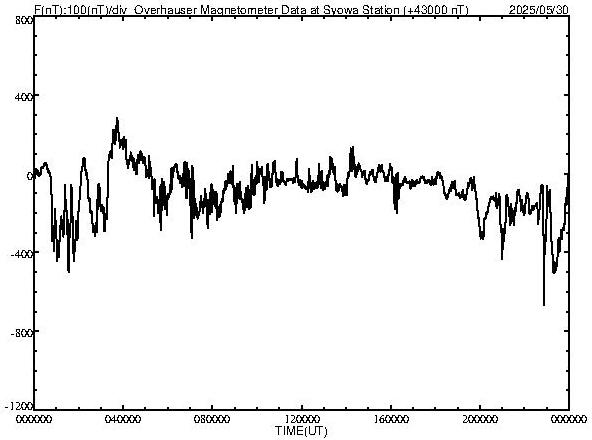Screen dimensions: 592x440
Task: Click the 800 y-axis label
Action: 24,20
